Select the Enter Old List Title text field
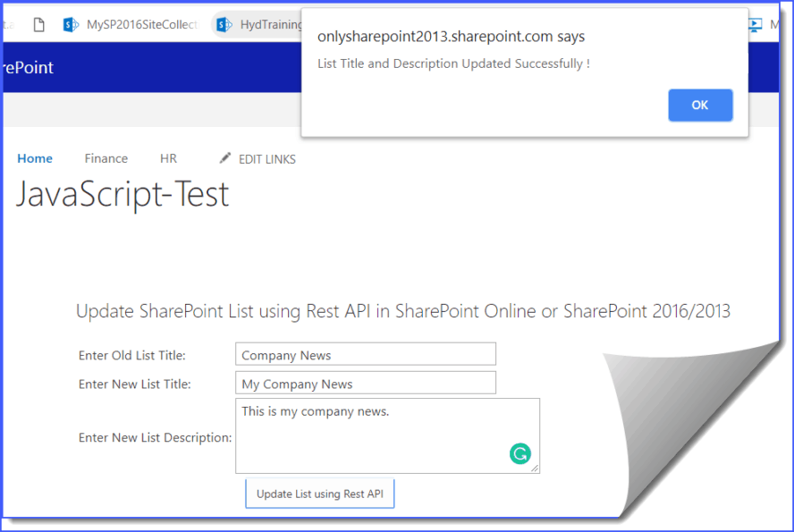The height and width of the screenshot is (532, 794). [365, 354]
